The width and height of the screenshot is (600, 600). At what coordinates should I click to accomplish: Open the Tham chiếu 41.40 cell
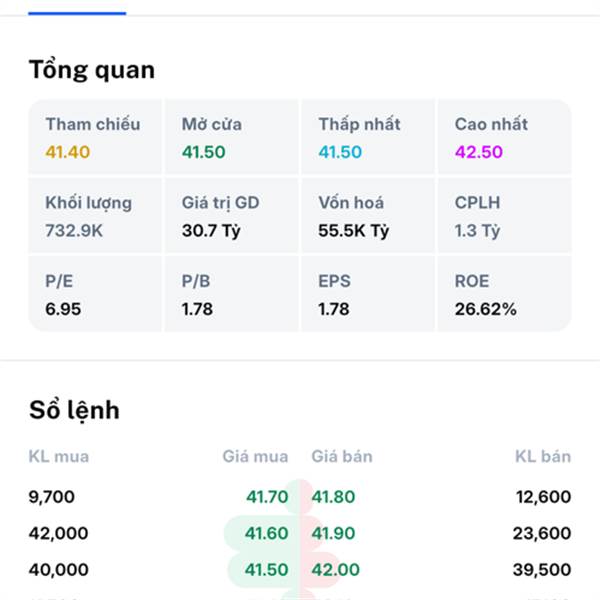(95, 137)
